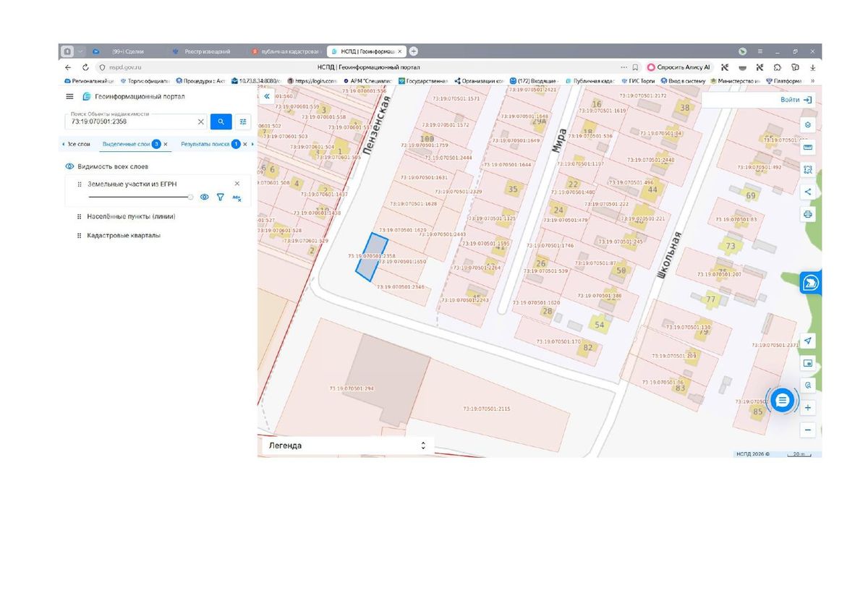Open the chat assistant bubble
Screen dimensions: 868x614
pyautogui.click(x=782, y=400)
